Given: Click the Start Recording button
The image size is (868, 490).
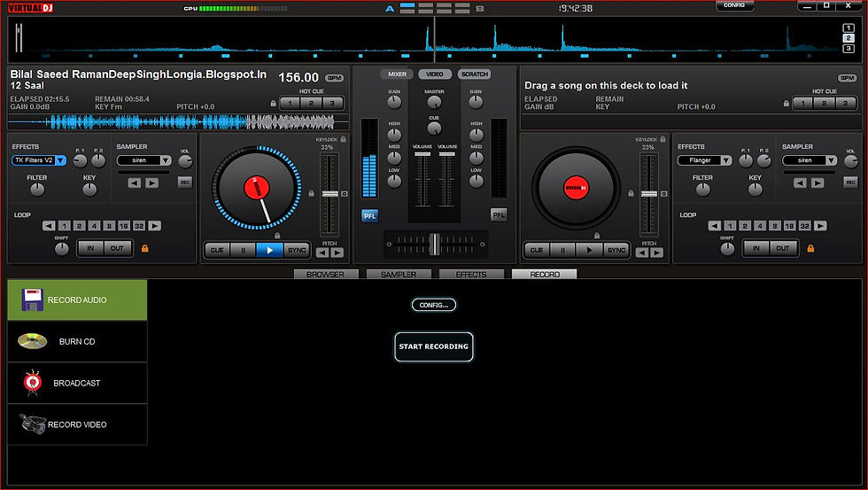Looking at the screenshot, I should tap(434, 346).
